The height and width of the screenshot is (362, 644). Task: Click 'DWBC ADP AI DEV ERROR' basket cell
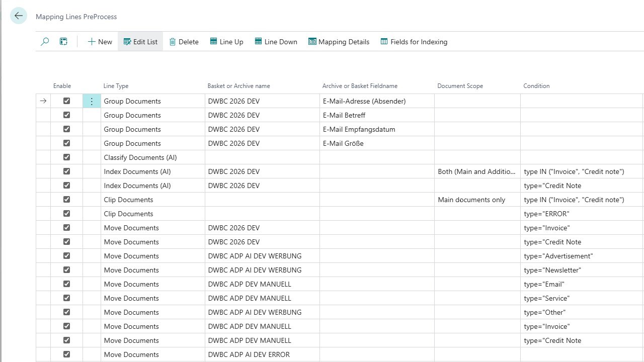262,354
